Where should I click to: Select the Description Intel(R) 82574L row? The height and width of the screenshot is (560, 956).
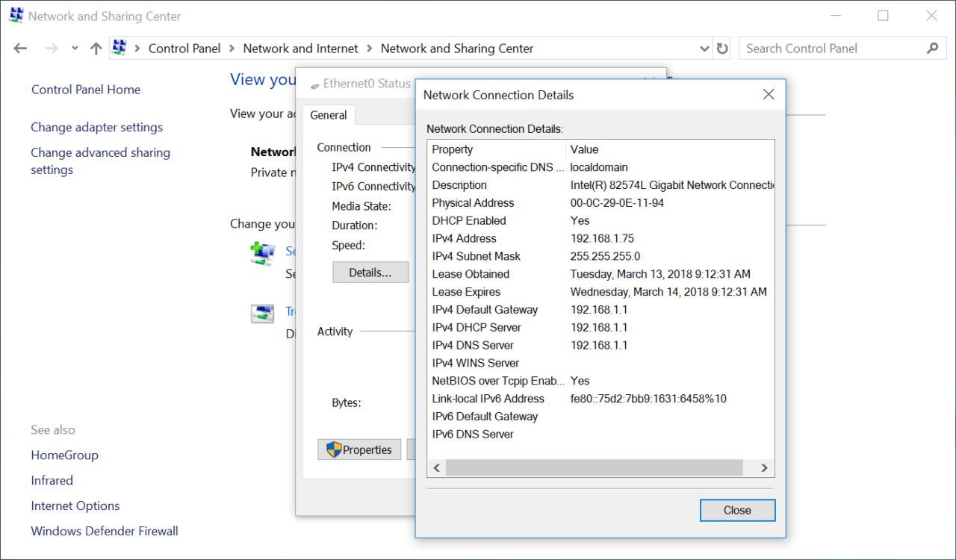point(600,185)
